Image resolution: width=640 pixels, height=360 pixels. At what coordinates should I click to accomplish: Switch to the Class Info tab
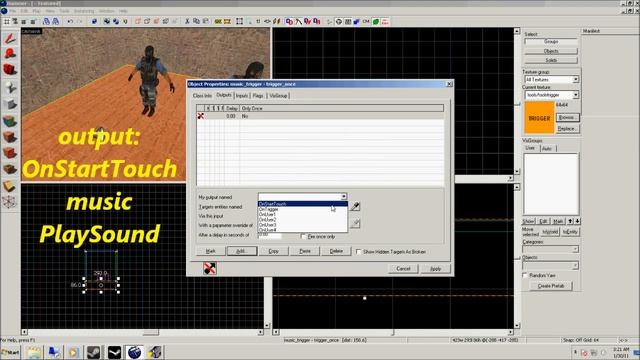pyautogui.click(x=202, y=96)
